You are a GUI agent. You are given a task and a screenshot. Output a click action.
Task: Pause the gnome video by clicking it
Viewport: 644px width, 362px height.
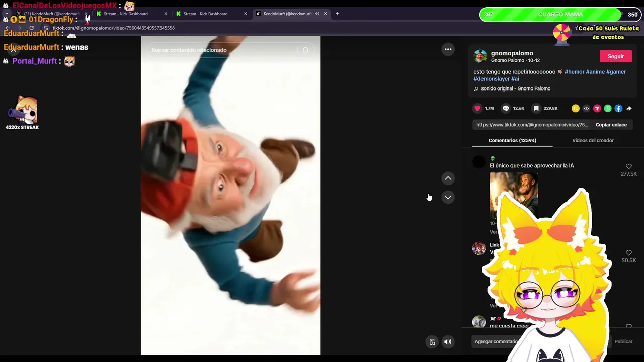click(230, 196)
